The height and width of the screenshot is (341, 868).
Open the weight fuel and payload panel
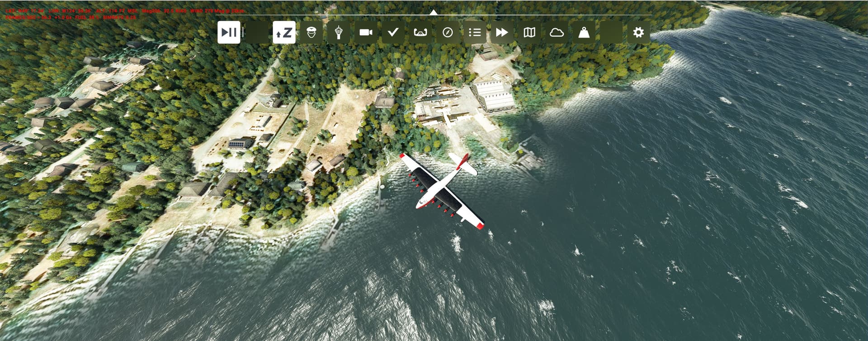584,32
